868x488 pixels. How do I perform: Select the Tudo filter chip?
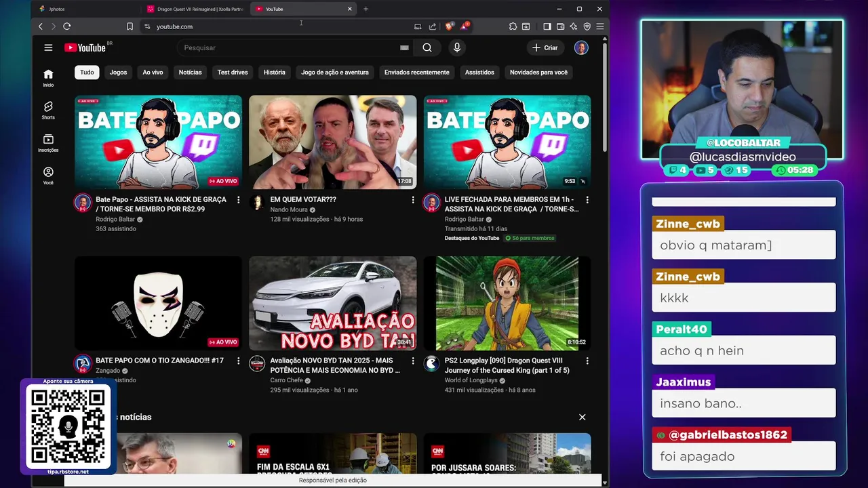pyautogui.click(x=87, y=72)
